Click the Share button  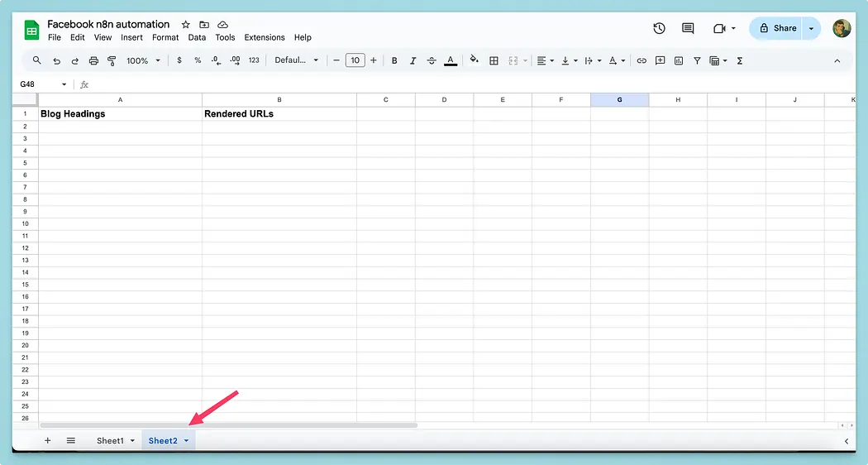tap(776, 28)
